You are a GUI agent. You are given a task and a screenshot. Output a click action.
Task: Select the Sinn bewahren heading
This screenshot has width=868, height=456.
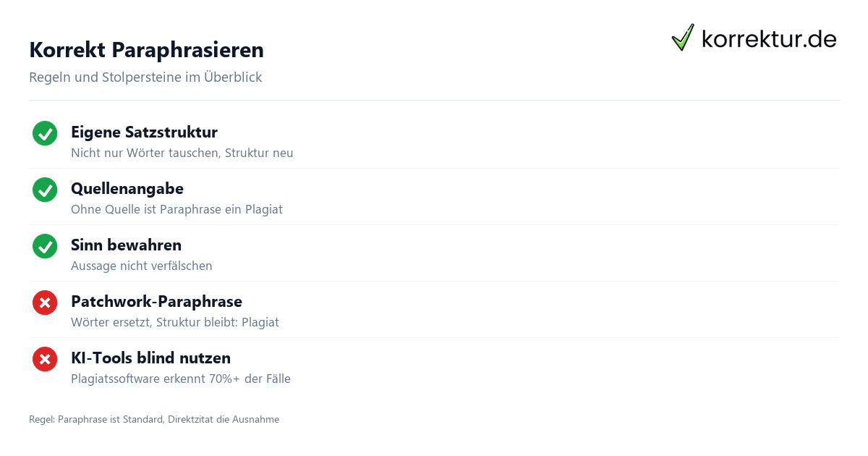click(126, 245)
